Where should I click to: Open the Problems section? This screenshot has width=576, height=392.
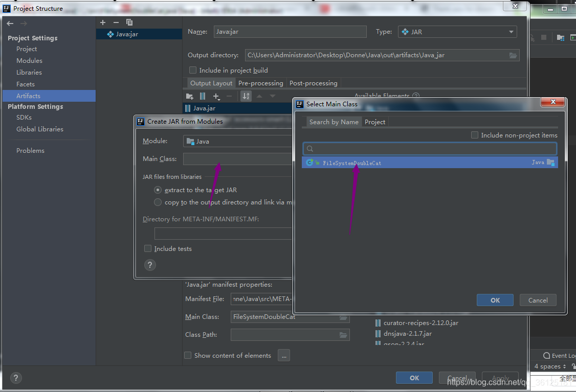30,150
